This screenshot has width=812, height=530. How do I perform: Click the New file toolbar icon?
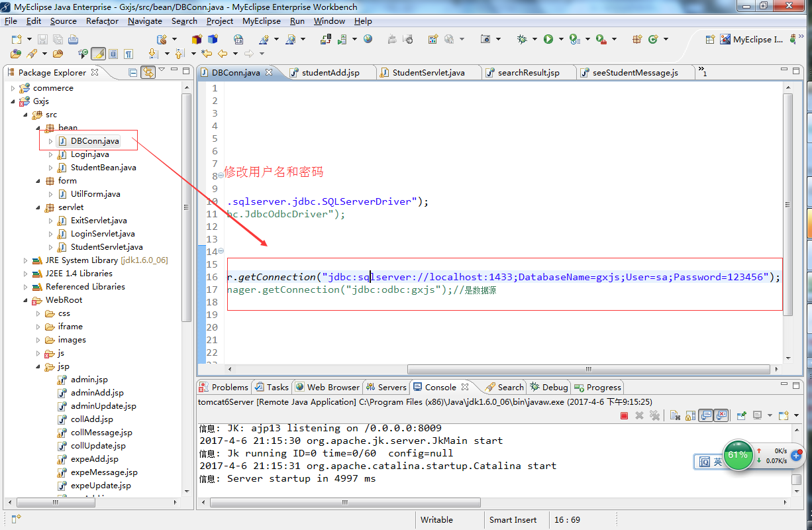tap(17, 39)
